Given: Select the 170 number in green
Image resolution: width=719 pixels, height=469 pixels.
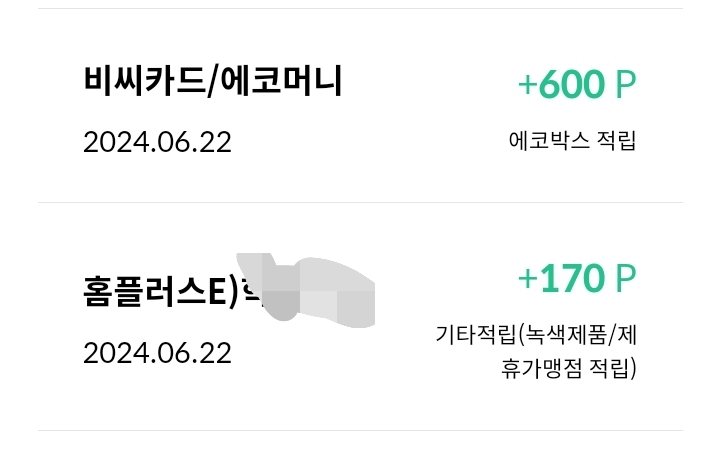Looking at the screenshot, I should pyautogui.click(x=571, y=279).
